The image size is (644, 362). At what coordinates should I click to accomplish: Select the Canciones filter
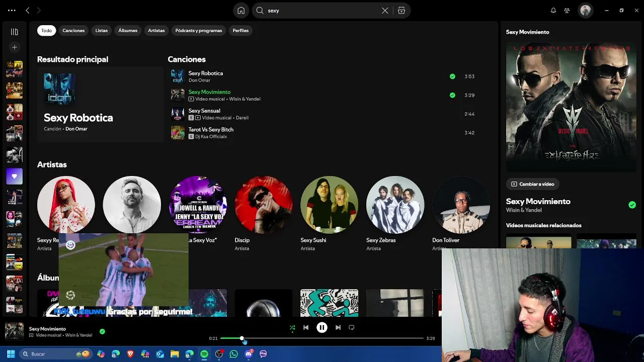[73, 31]
